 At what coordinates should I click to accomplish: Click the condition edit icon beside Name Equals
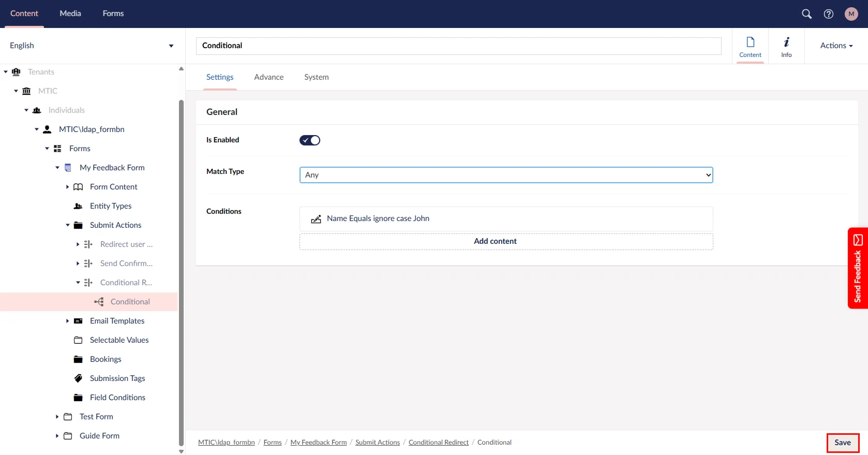(x=316, y=219)
